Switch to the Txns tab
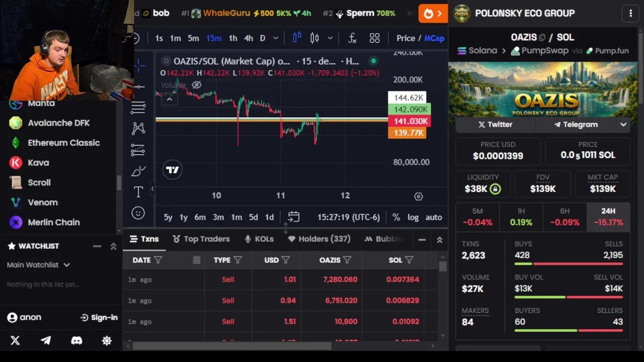This screenshot has width=644, height=362. 144,239
